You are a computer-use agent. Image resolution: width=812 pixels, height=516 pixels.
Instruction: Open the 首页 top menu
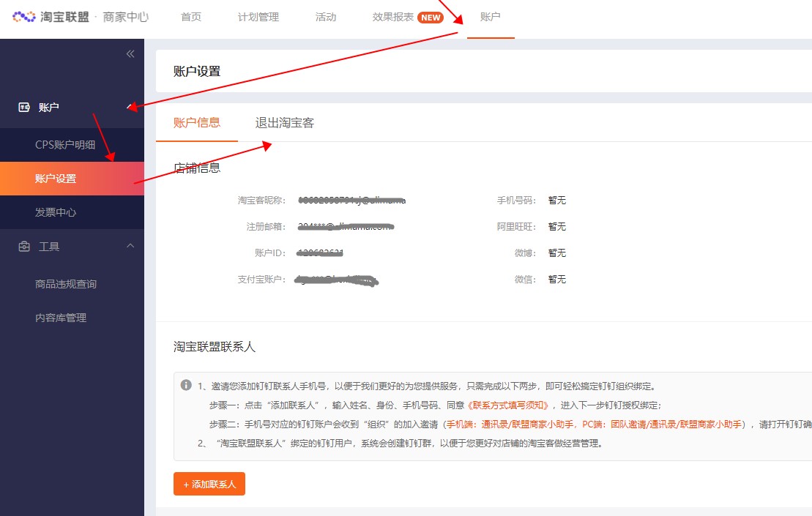click(191, 17)
